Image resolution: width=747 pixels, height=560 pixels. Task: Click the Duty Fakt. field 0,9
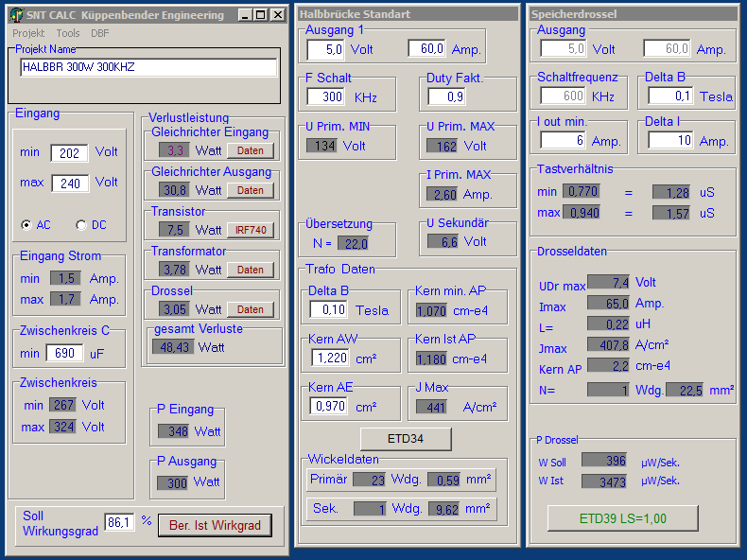(447, 96)
